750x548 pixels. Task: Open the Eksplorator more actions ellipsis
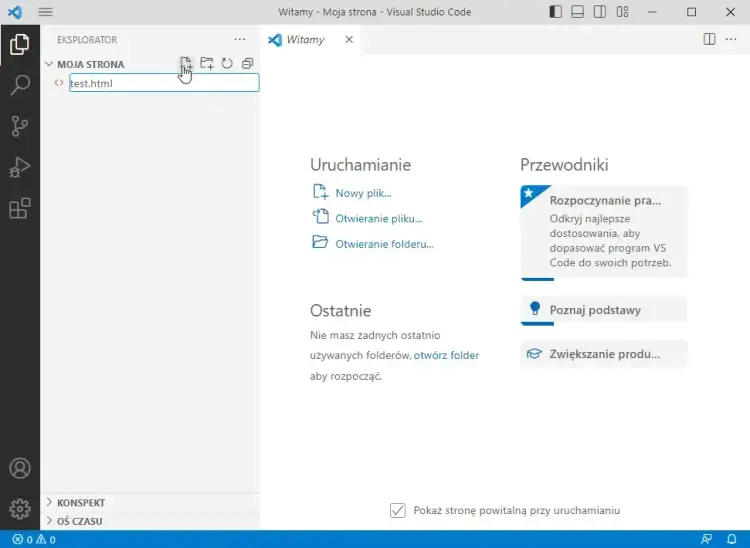tap(240, 39)
